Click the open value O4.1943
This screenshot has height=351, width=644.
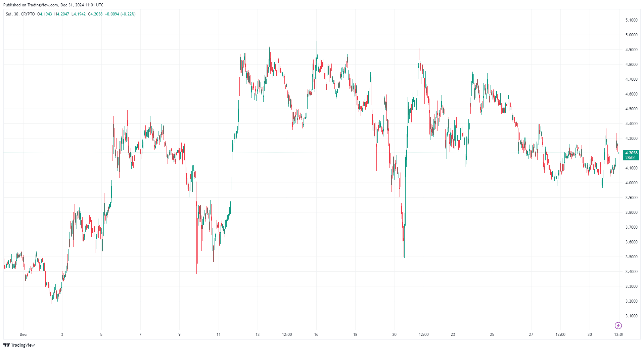pos(44,14)
